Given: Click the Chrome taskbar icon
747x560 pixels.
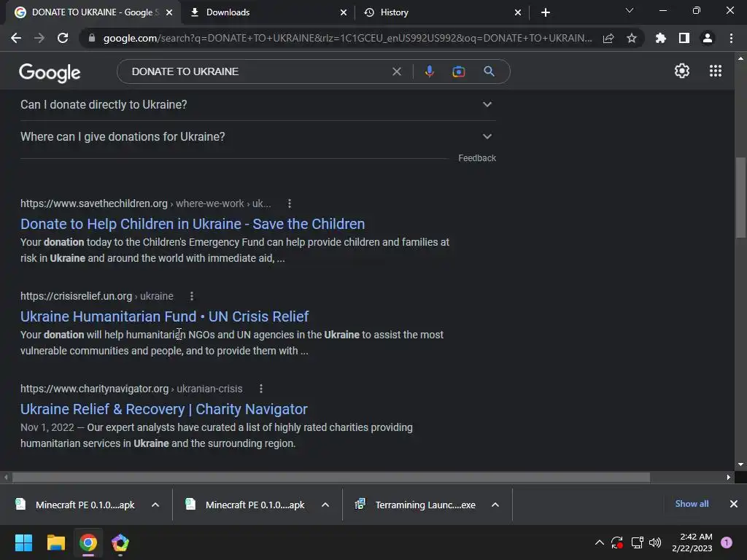Looking at the screenshot, I should (x=88, y=542).
